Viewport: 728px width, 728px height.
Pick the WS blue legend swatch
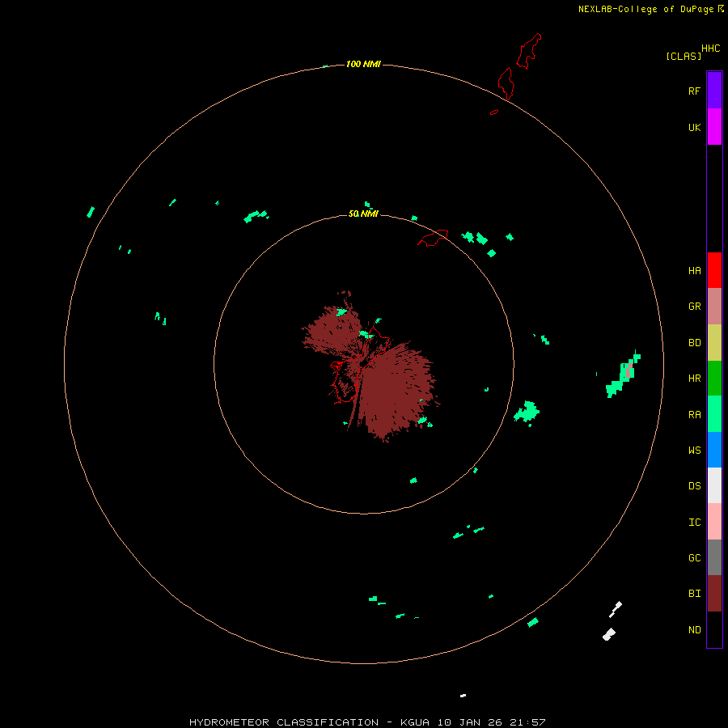coord(714,450)
